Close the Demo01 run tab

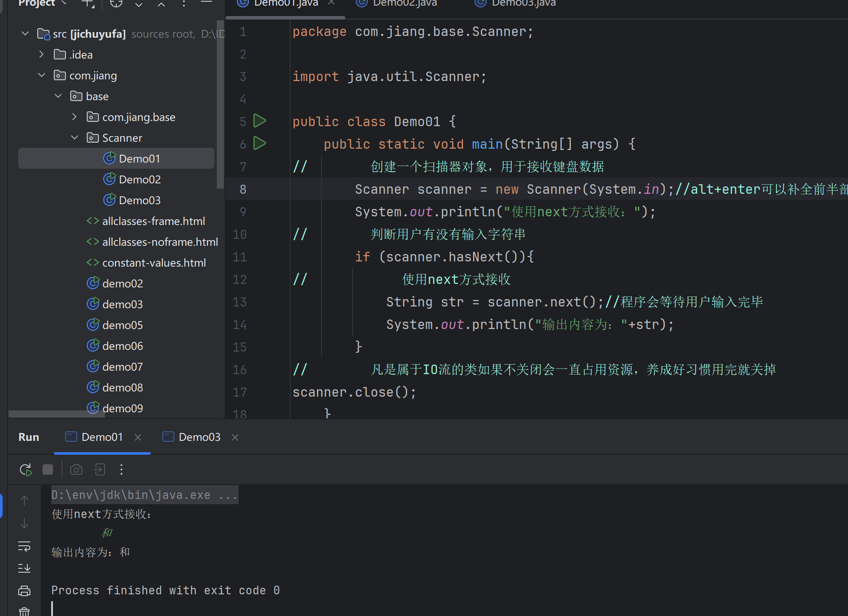138,437
